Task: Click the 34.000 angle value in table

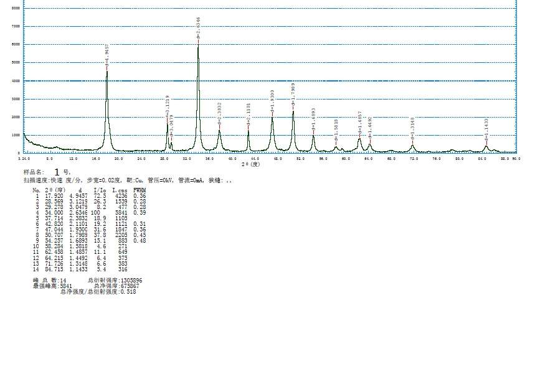Action: [x=54, y=213]
